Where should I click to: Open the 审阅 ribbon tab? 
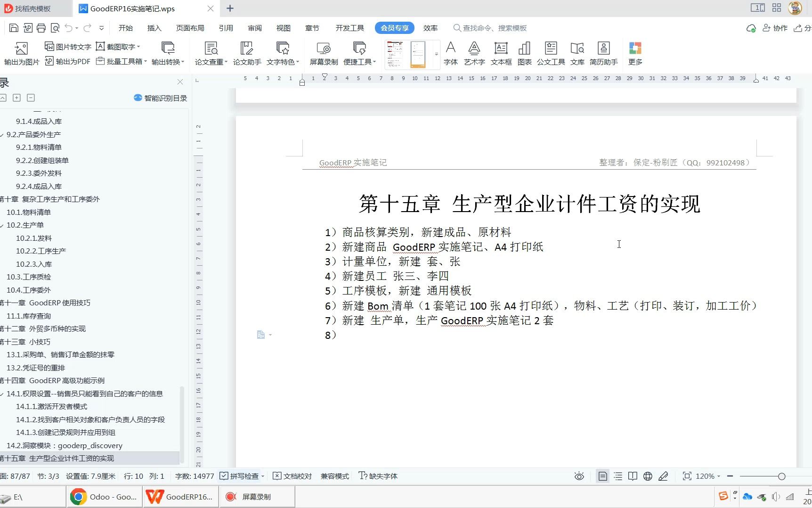(255, 28)
